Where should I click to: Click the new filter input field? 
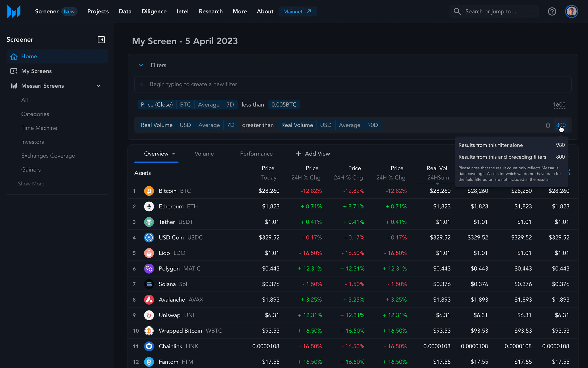(x=353, y=84)
